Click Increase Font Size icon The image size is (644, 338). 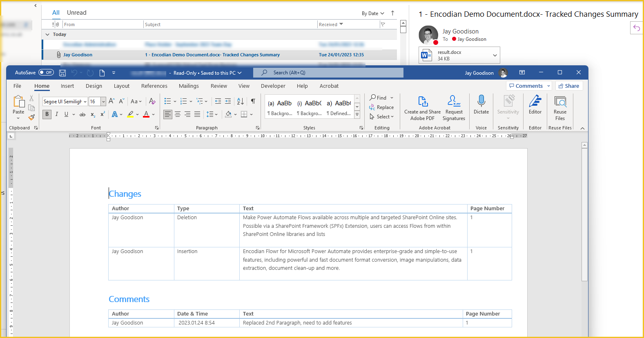(111, 101)
